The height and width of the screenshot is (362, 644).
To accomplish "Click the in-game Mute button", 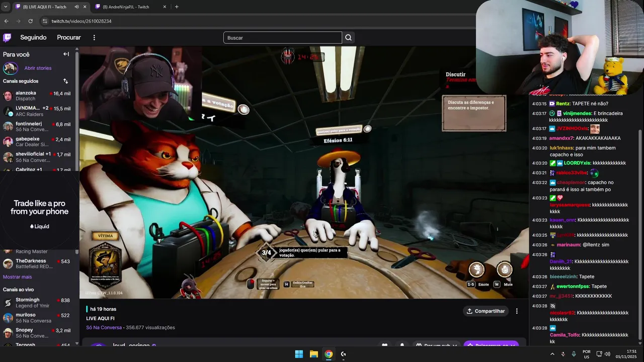I will (x=505, y=269).
